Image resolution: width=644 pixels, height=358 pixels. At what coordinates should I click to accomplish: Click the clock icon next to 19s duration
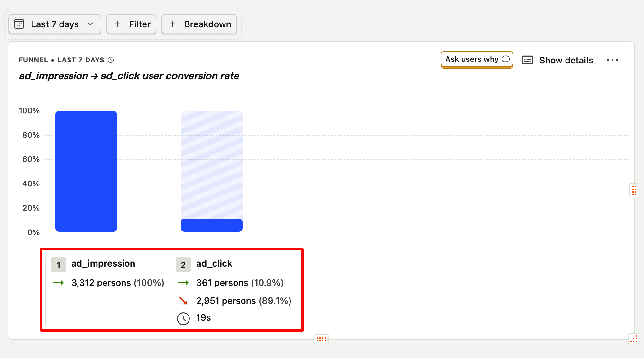183,318
